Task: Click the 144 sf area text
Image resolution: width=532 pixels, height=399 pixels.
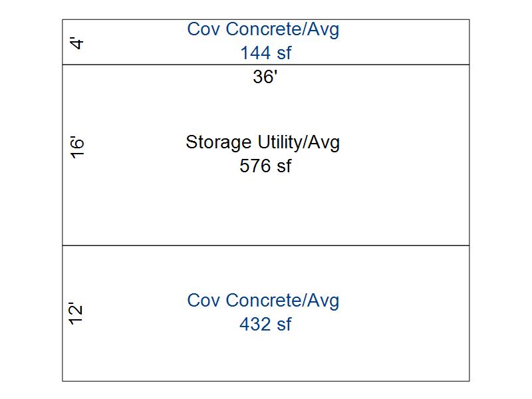Action: tap(265, 53)
